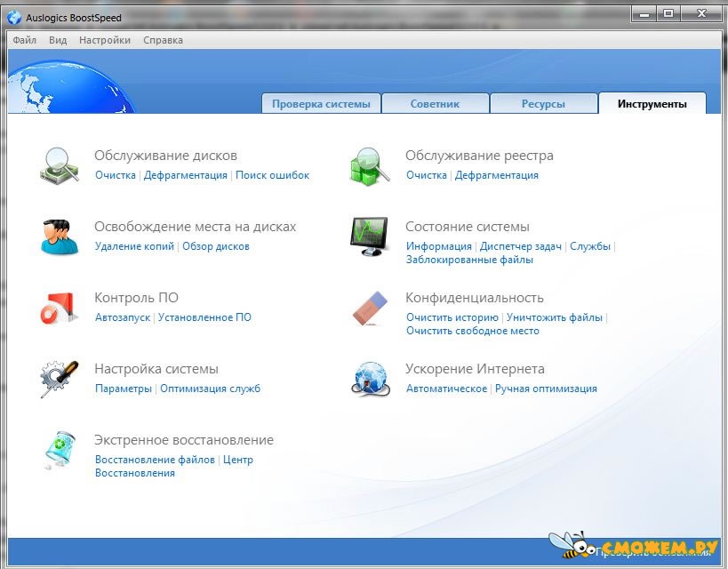
Task: Select the Инструменты tab
Action: 652,103
